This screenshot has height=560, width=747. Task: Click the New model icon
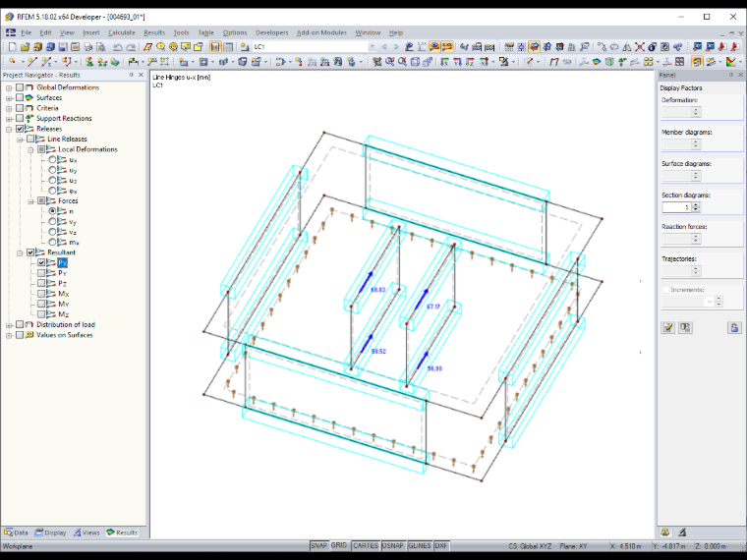[x=13, y=47]
